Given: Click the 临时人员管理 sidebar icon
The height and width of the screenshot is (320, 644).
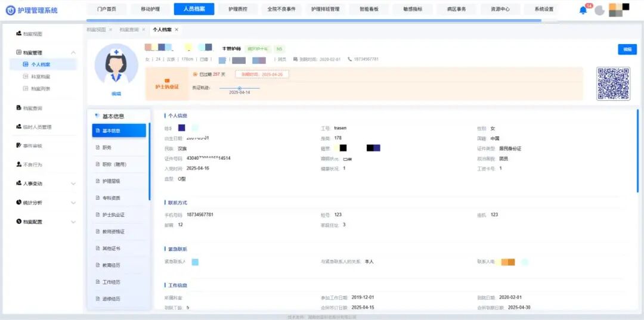Looking at the screenshot, I should click(19, 127).
